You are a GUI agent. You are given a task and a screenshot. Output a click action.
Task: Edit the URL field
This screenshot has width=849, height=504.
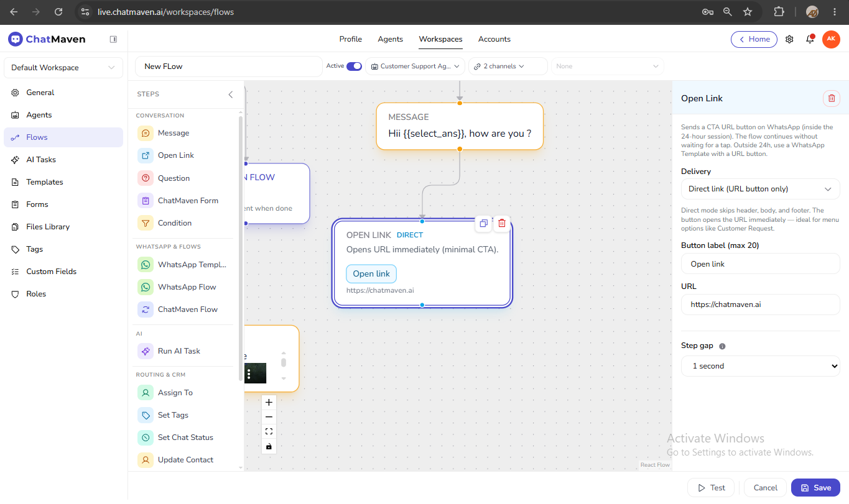[x=760, y=305]
